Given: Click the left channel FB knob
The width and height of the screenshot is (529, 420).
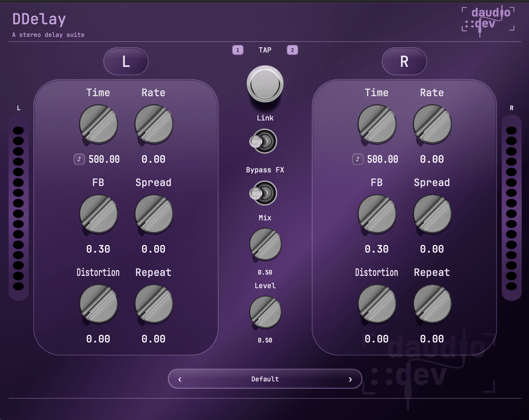Looking at the screenshot, I should 98,214.
